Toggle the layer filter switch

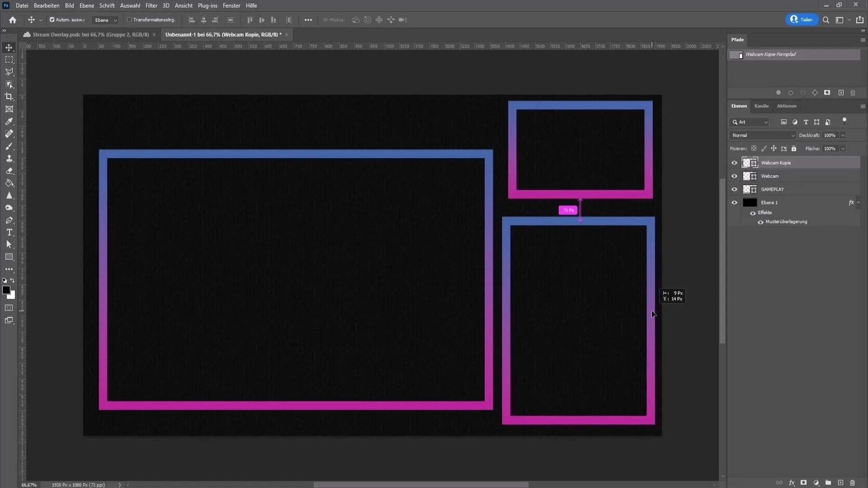(844, 121)
